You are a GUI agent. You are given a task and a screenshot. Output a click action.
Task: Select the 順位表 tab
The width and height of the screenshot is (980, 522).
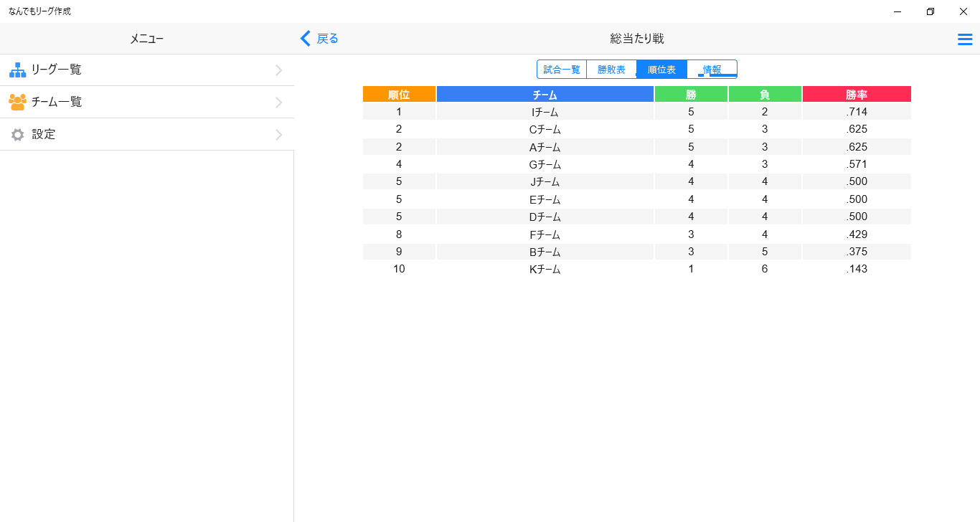click(661, 70)
